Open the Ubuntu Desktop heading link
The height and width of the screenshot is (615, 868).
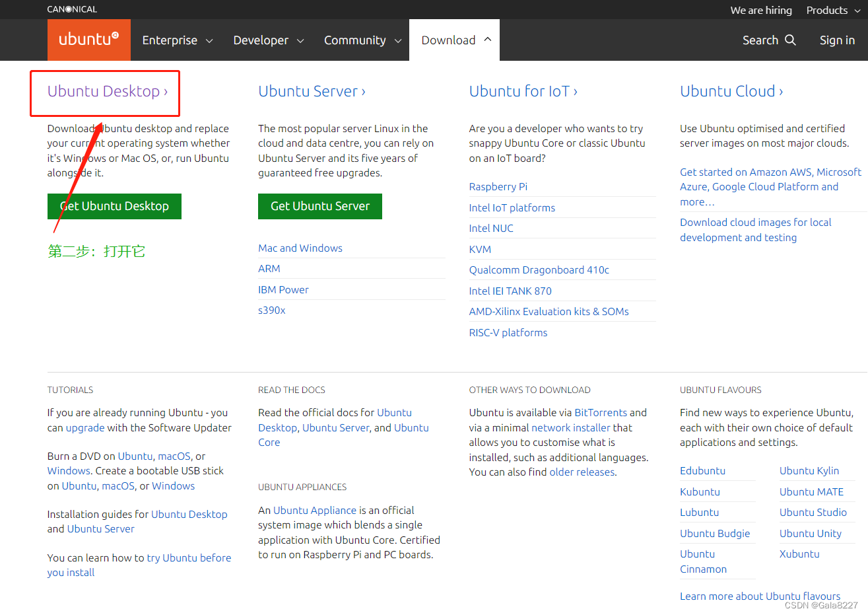[108, 91]
